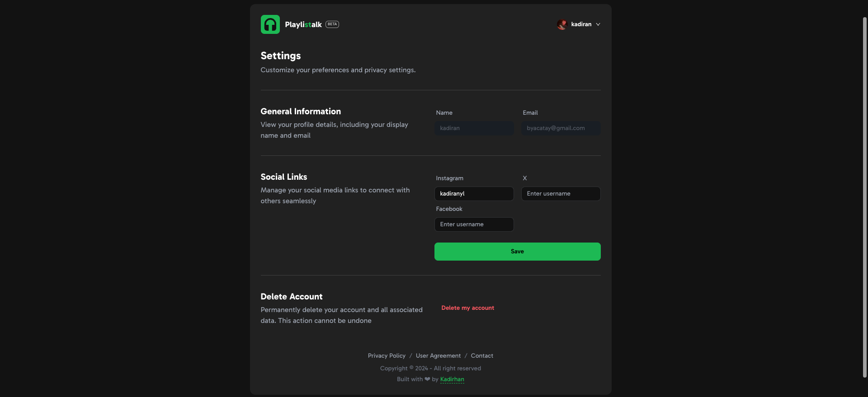
Task: Click the kadiran profile avatar
Action: [562, 24]
